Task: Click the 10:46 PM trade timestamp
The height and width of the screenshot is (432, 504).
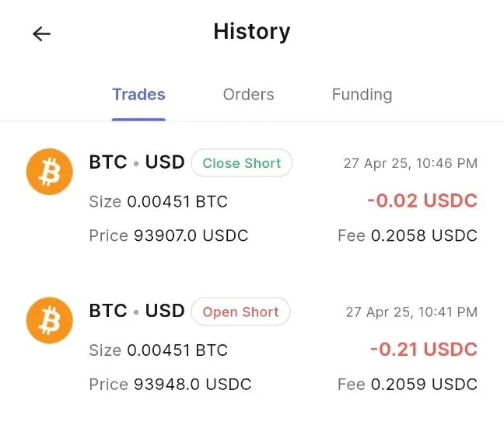Action: [x=411, y=163]
